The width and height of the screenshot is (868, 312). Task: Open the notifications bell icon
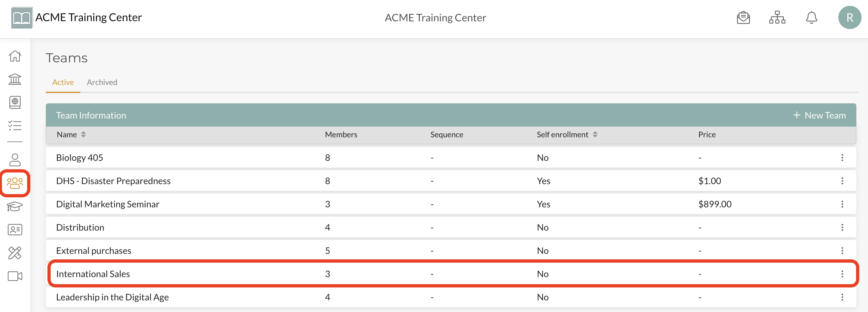(812, 17)
